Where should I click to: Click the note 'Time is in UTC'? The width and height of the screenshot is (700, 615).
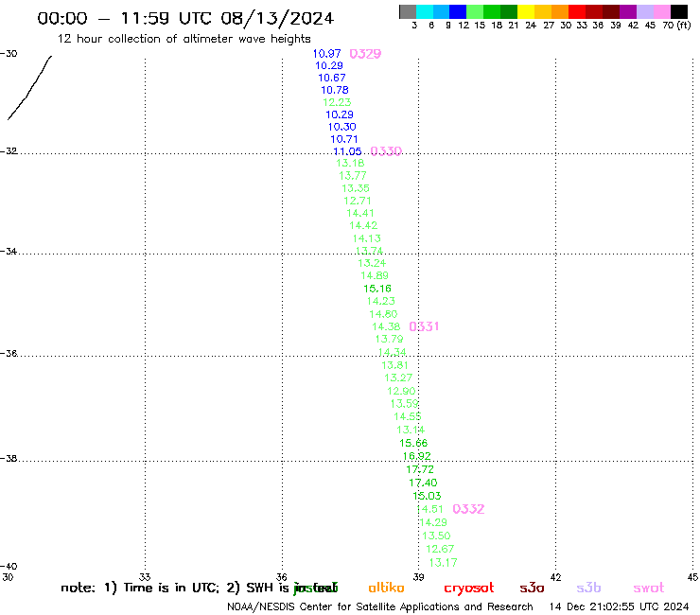171,588
